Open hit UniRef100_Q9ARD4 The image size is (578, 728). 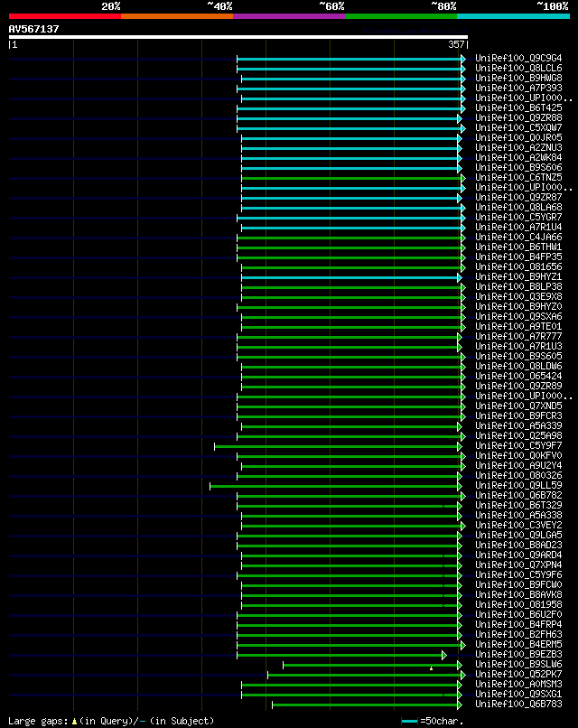518,555
